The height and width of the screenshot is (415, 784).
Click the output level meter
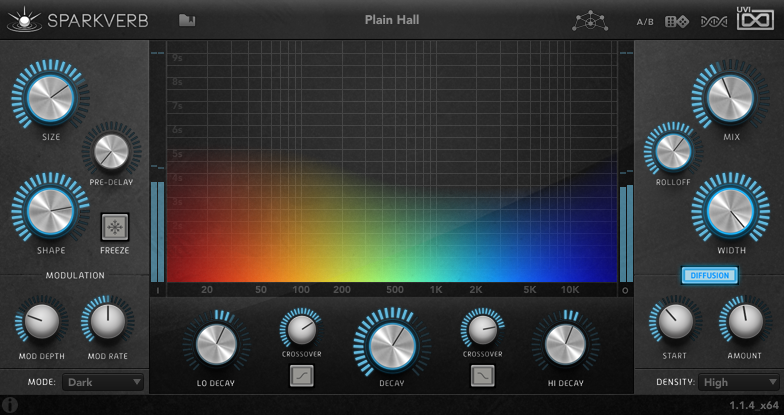click(x=626, y=168)
